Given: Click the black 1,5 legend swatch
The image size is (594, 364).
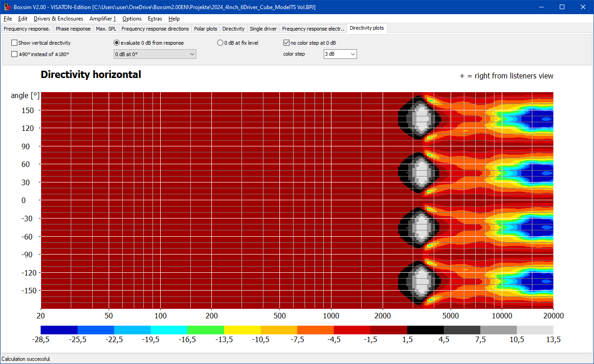Looking at the screenshot, I should tap(426, 330).
